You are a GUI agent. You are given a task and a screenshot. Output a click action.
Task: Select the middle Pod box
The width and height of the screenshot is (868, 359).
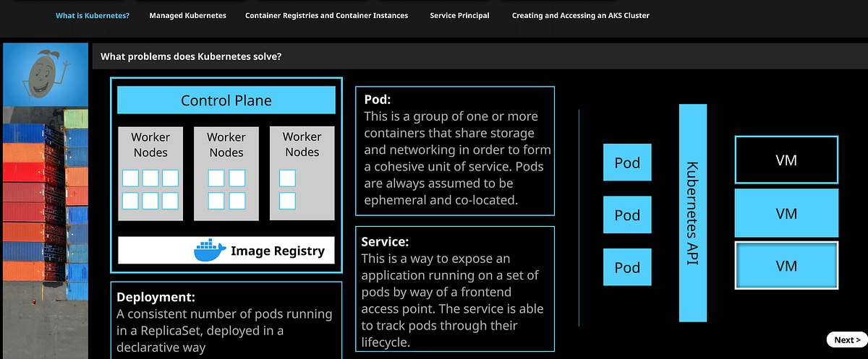627,215
